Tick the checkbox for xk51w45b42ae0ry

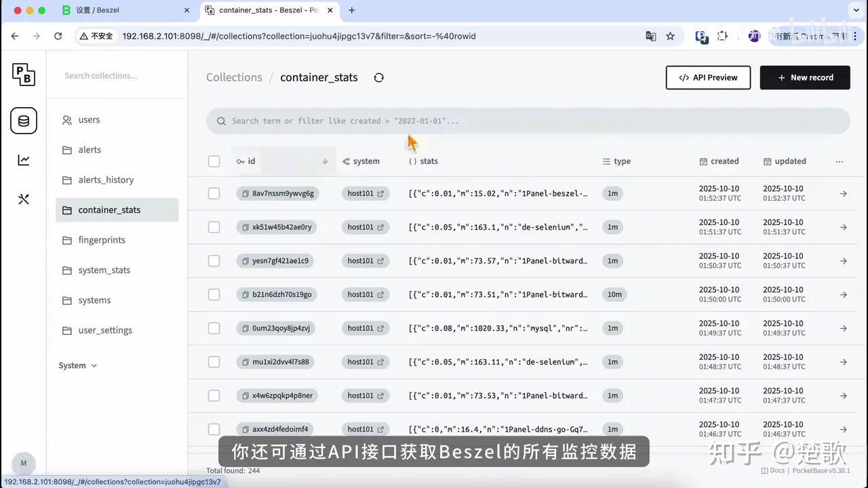tap(214, 227)
